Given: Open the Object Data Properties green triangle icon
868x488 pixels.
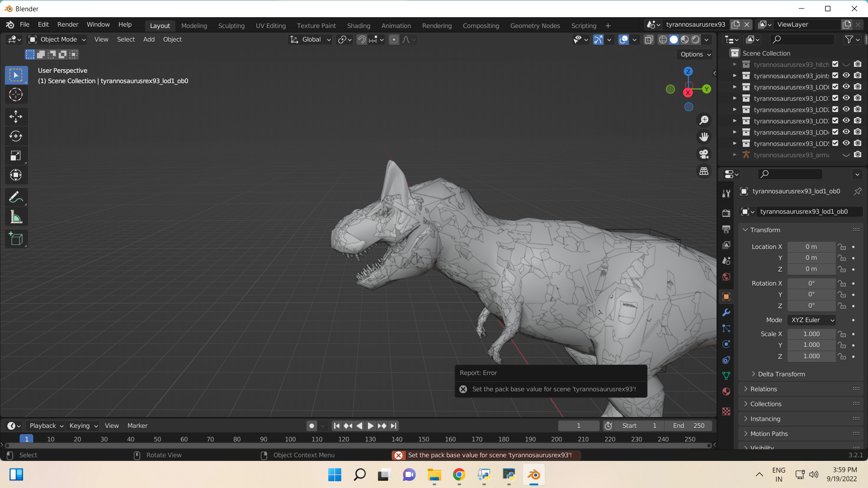Looking at the screenshot, I should pyautogui.click(x=726, y=375).
